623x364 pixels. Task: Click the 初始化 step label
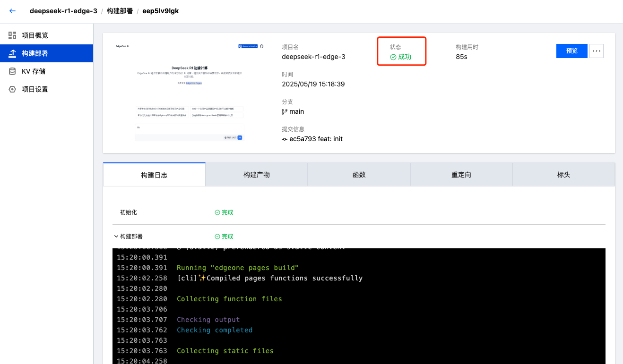[x=129, y=212]
